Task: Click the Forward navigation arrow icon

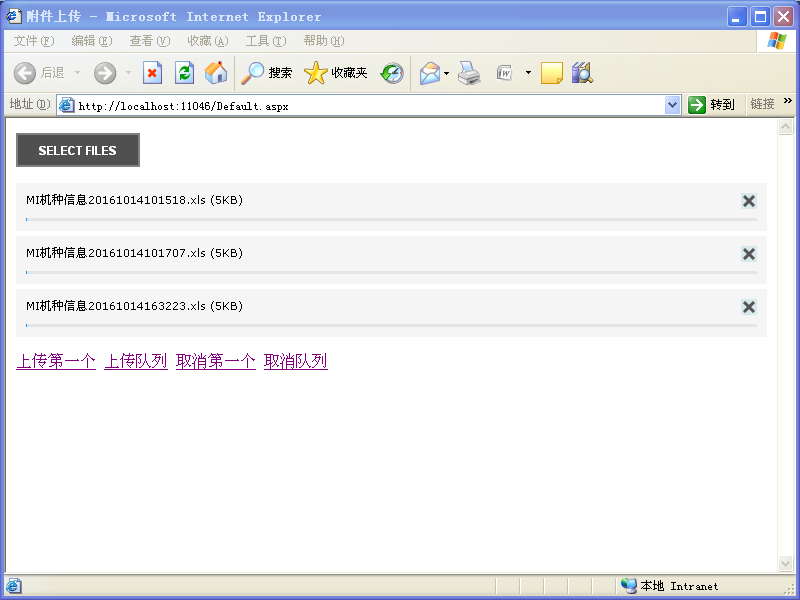Action: [x=105, y=73]
